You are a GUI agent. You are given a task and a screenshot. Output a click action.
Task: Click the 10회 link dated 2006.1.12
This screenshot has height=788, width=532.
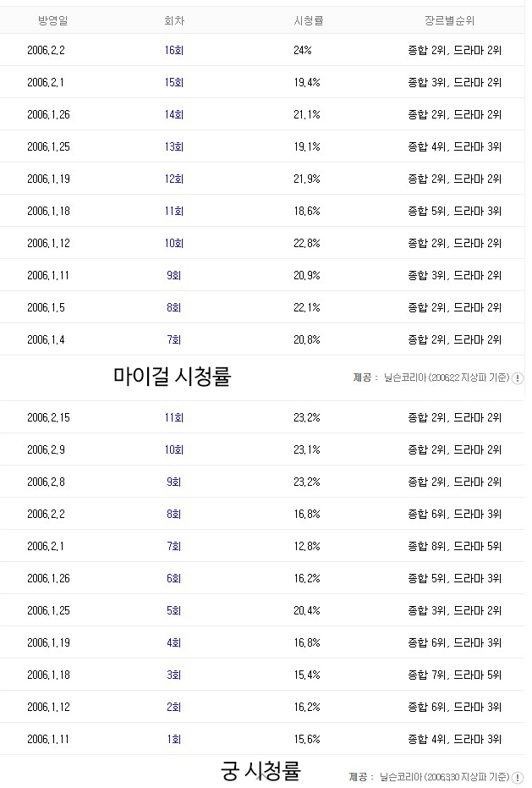[174, 243]
